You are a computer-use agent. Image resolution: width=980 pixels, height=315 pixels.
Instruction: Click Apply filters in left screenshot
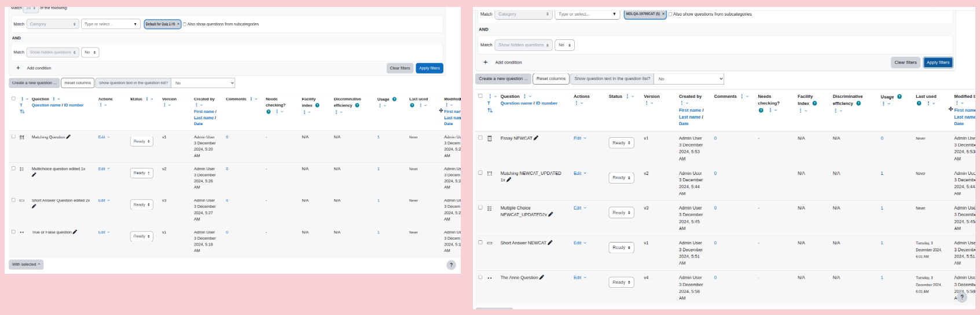pyautogui.click(x=430, y=68)
